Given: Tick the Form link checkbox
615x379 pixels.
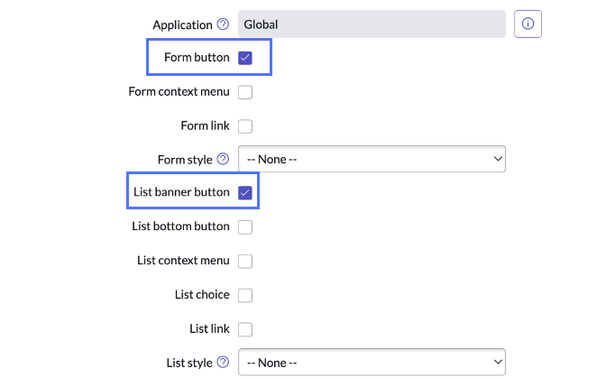Looking at the screenshot, I should click(x=245, y=126).
